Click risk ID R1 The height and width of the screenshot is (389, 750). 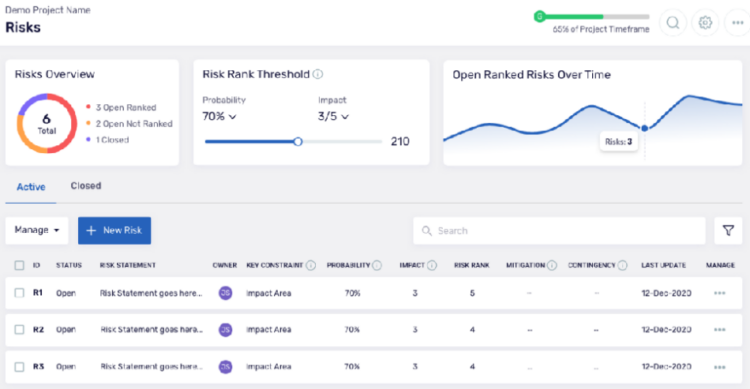coord(38,293)
